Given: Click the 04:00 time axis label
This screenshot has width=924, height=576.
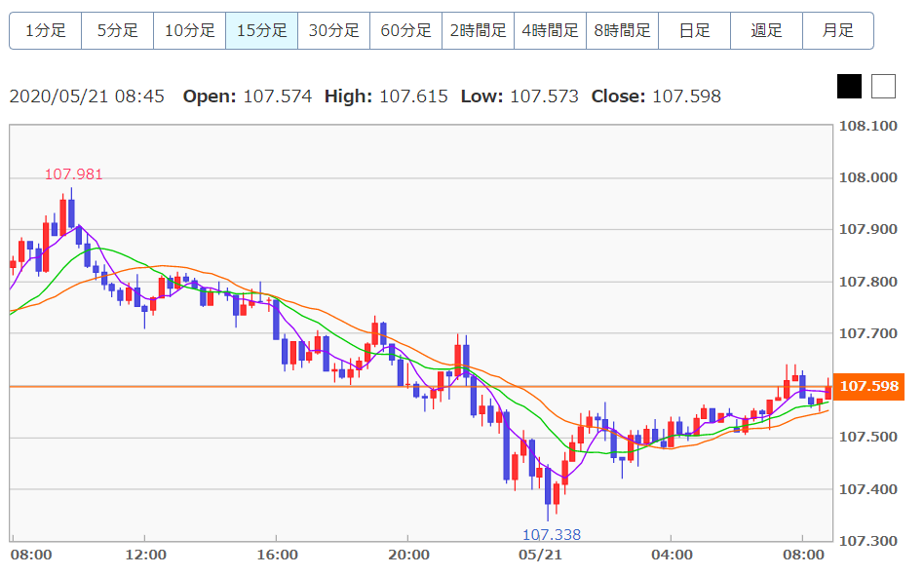Looking at the screenshot, I should point(672,555).
